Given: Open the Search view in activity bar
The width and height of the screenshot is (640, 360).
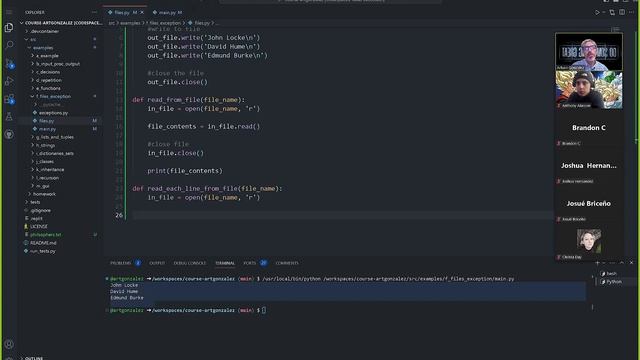Looking at the screenshot, I should [9, 45].
